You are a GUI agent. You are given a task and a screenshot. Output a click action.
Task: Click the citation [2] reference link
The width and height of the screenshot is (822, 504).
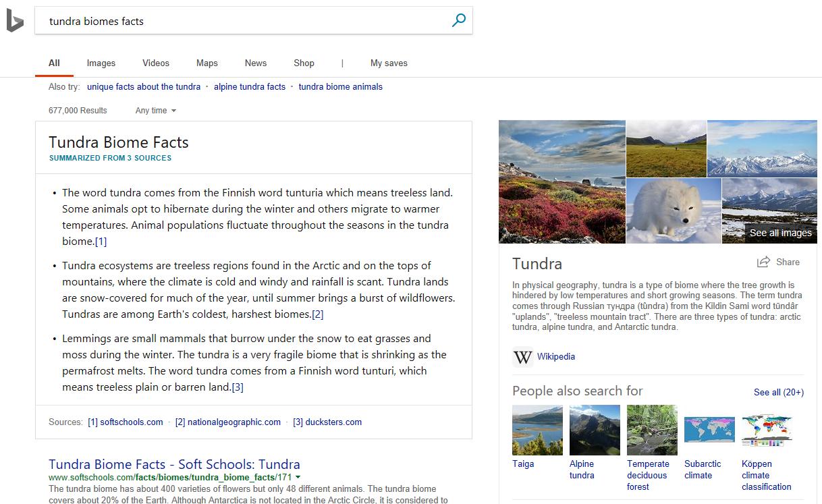(x=317, y=314)
